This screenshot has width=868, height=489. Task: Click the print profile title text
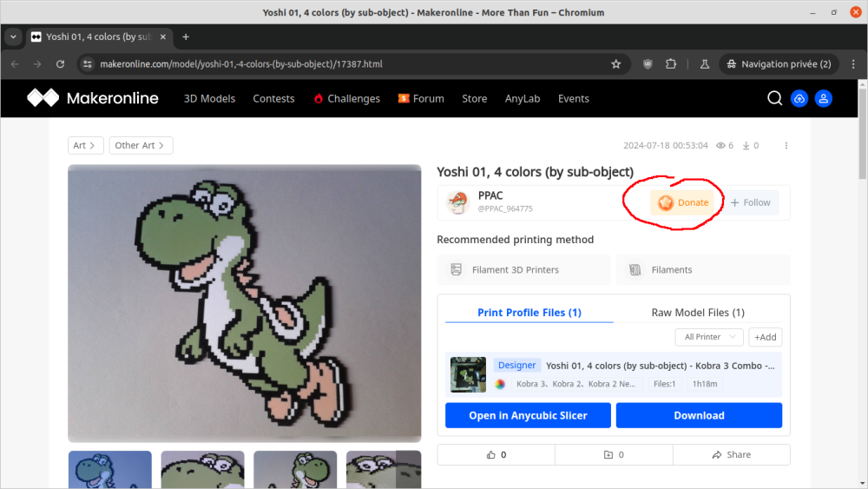click(661, 366)
